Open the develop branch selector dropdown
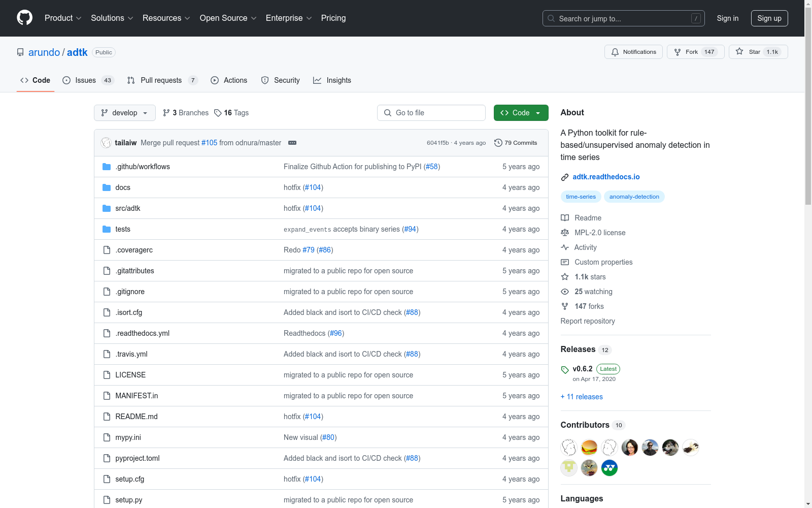The width and height of the screenshot is (812, 508). pyautogui.click(x=125, y=113)
